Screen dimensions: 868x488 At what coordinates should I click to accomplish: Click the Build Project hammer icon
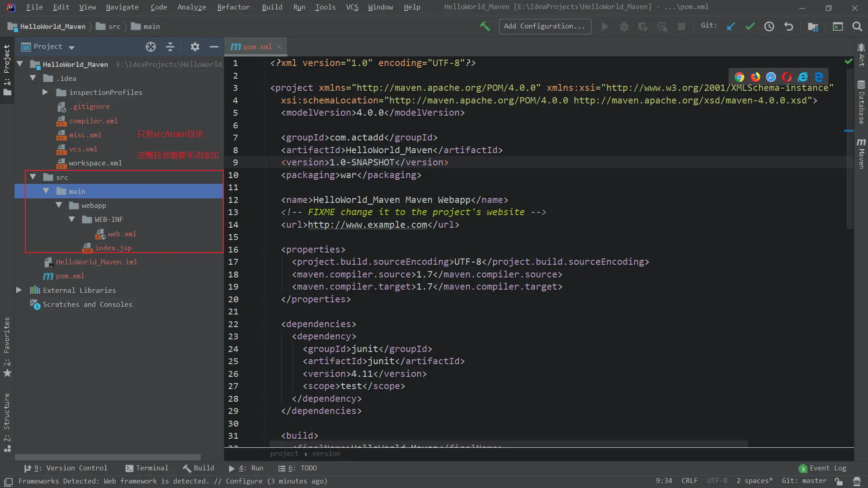pyautogui.click(x=485, y=27)
